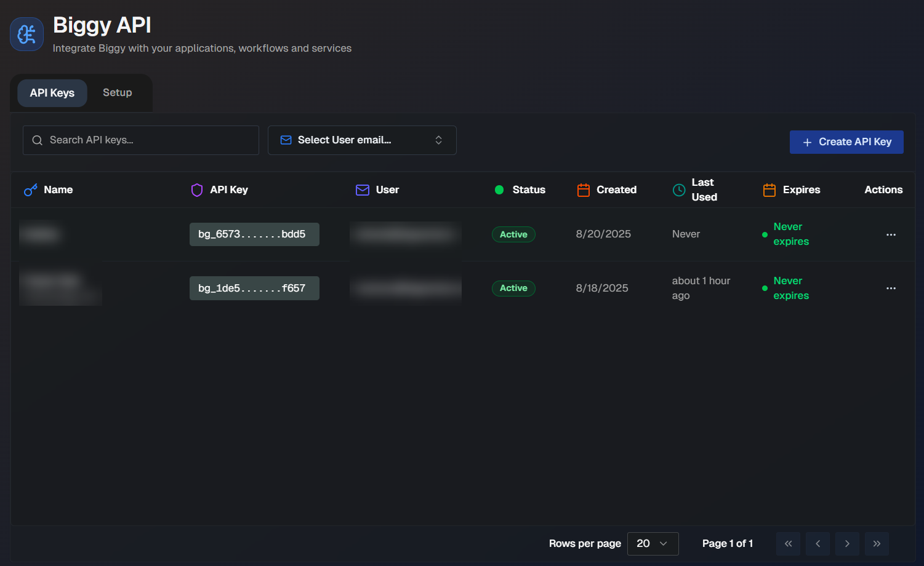Switch to the Setup tab
The height and width of the screenshot is (566, 924).
[117, 93]
